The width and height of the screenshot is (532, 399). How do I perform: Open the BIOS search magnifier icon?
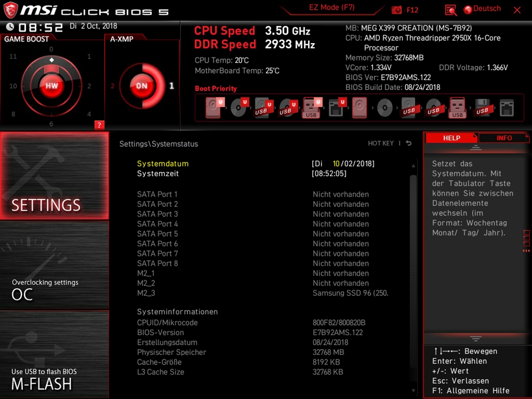coord(451,10)
